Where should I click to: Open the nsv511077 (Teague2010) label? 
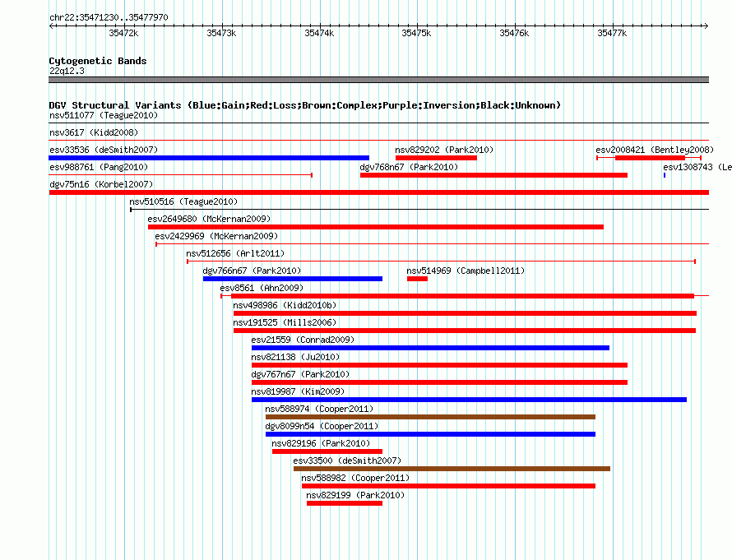point(104,115)
